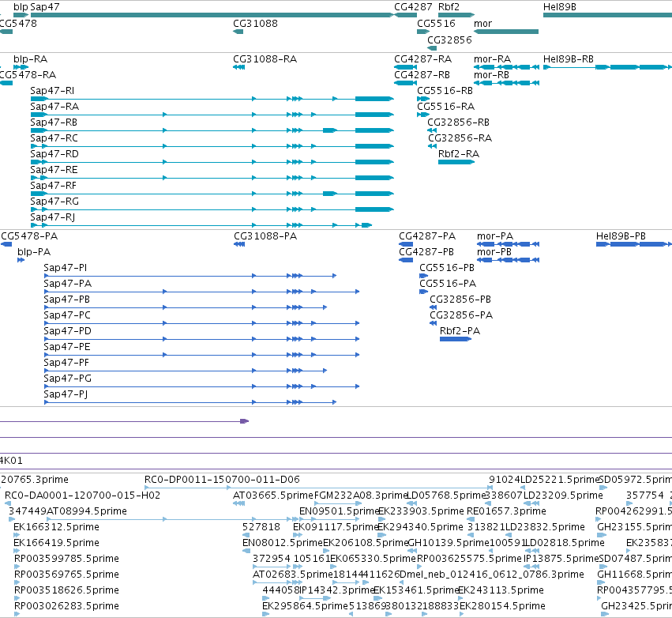Click protein Sap47-PG label
Viewport: 672px width, 618px height.
68,379
